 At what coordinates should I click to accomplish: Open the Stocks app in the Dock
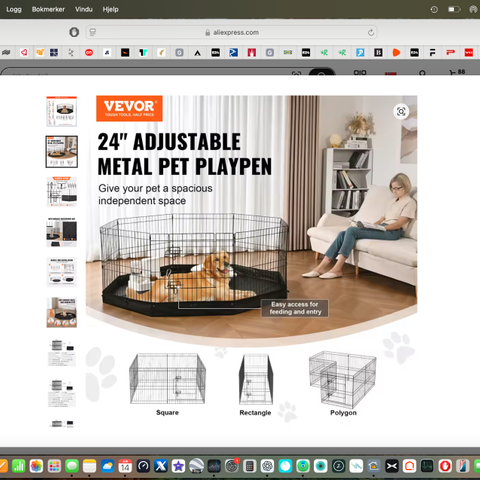(214, 466)
